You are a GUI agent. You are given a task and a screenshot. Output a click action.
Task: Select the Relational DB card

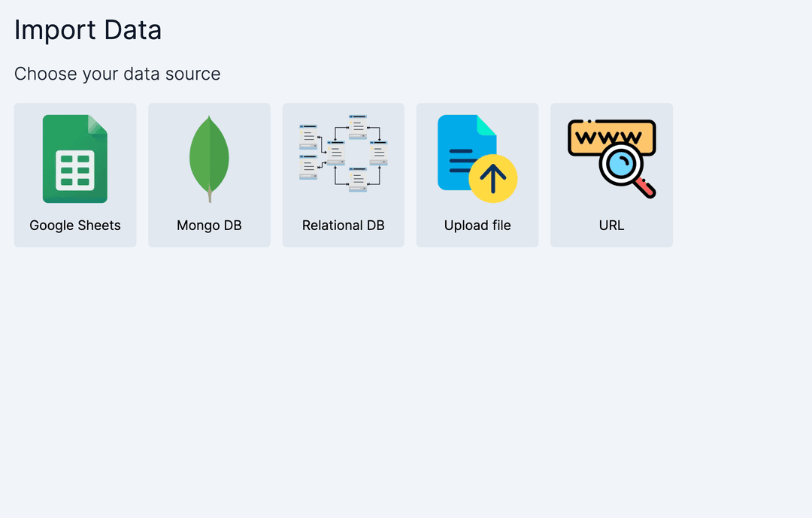point(344,174)
